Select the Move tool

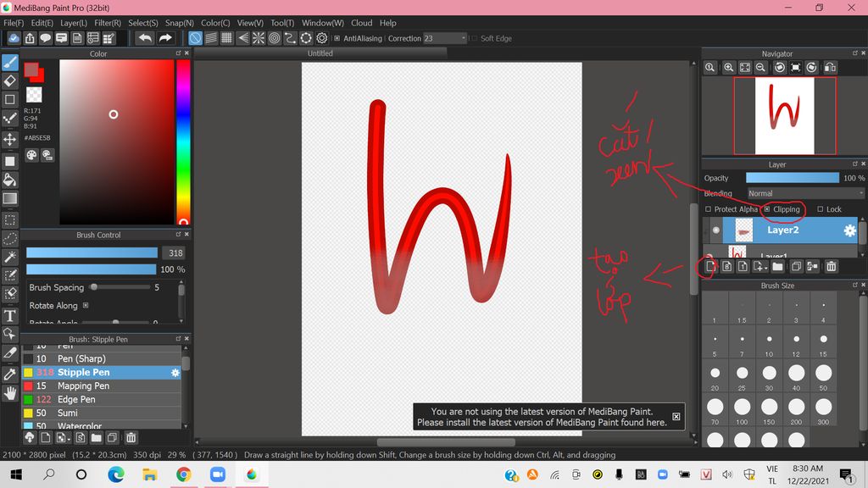[10, 139]
